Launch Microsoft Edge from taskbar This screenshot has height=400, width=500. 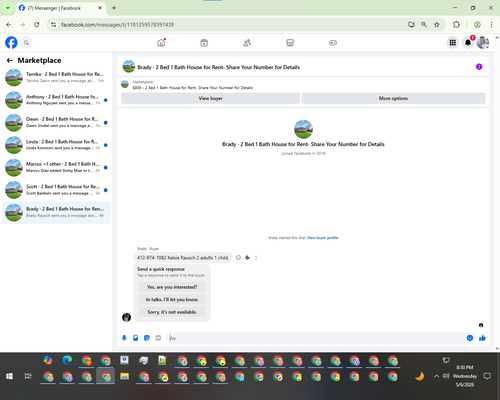tap(67, 360)
